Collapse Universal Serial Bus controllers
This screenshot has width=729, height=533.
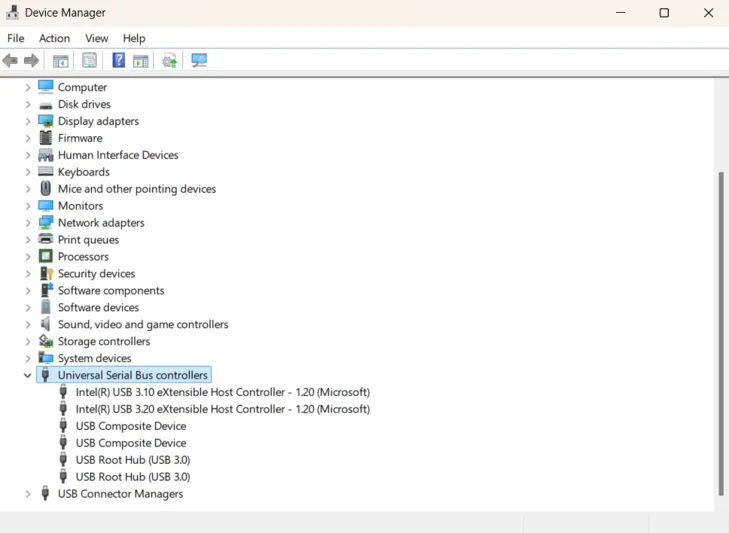pyautogui.click(x=27, y=375)
